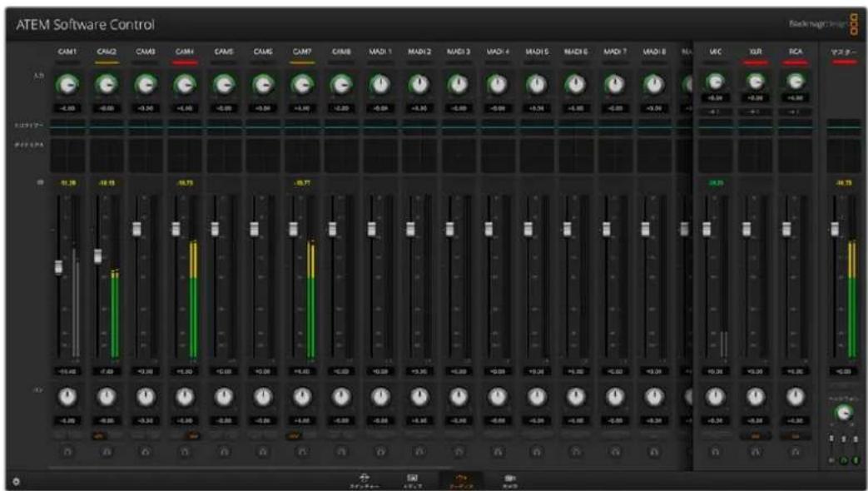Toggle the ON button on XLR channel
The height and width of the screenshot is (491, 868).
[x=756, y=436]
